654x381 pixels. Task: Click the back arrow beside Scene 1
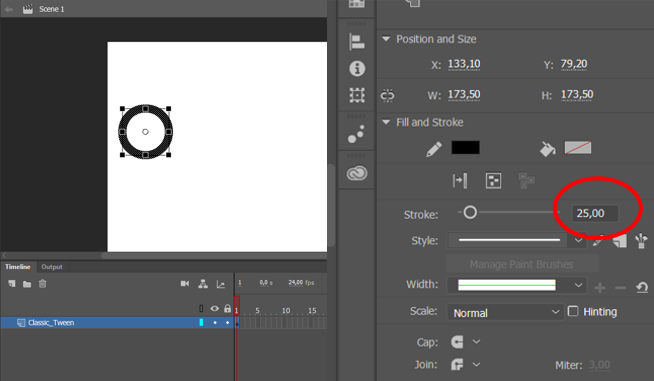point(9,9)
